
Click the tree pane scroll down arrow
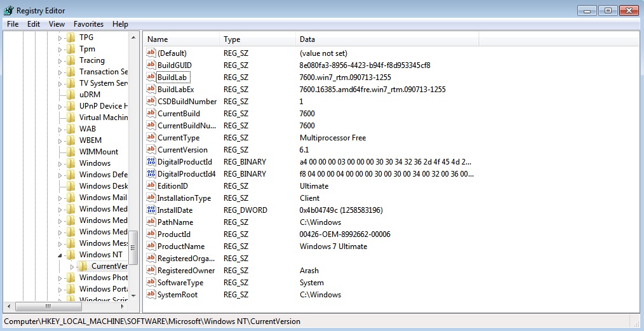click(x=133, y=295)
